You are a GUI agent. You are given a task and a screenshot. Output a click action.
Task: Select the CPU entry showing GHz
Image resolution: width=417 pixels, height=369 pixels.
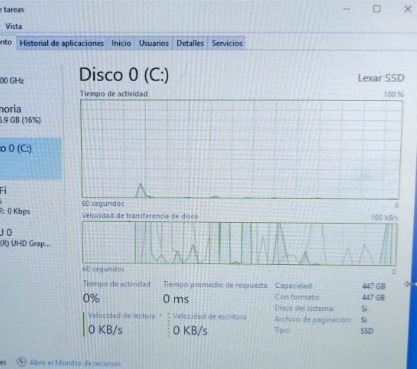tap(31, 80)
